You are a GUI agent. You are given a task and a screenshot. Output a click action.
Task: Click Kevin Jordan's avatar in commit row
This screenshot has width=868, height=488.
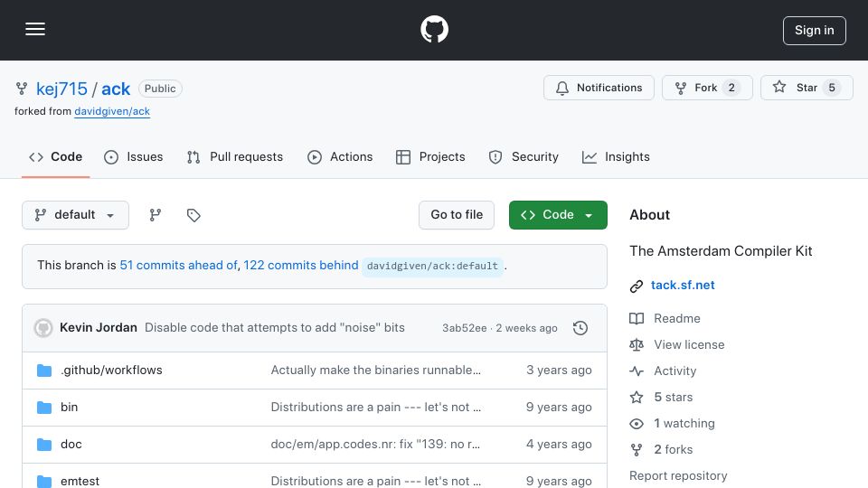point(43,328)
